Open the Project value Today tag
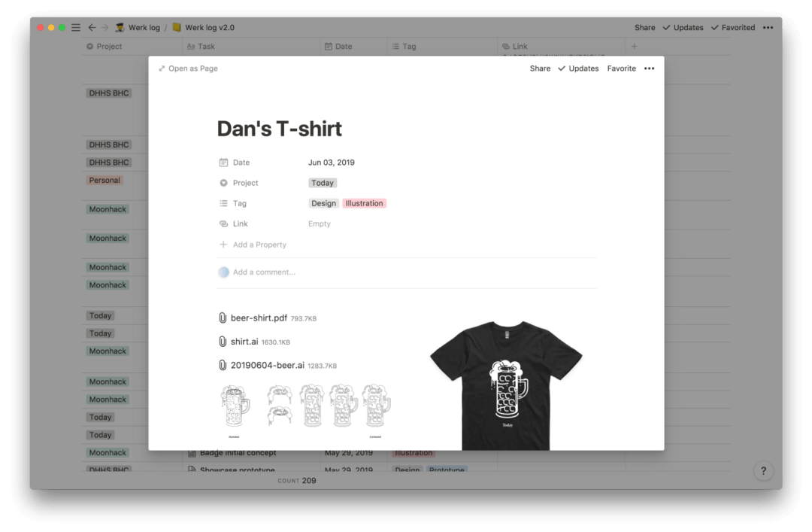 pyautogui.click(x=323, y=183)
